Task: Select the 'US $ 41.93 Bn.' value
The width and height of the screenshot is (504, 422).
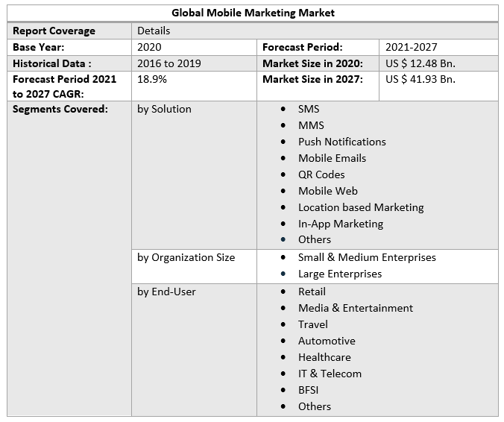Action: (x=420, y=79)
